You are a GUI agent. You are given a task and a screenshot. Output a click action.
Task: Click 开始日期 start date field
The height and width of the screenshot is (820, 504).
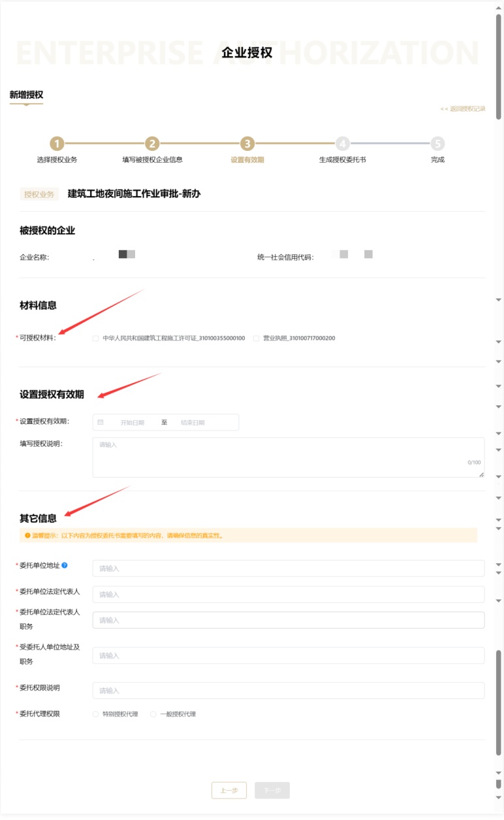pyautogui.click(x=133, y=423)
